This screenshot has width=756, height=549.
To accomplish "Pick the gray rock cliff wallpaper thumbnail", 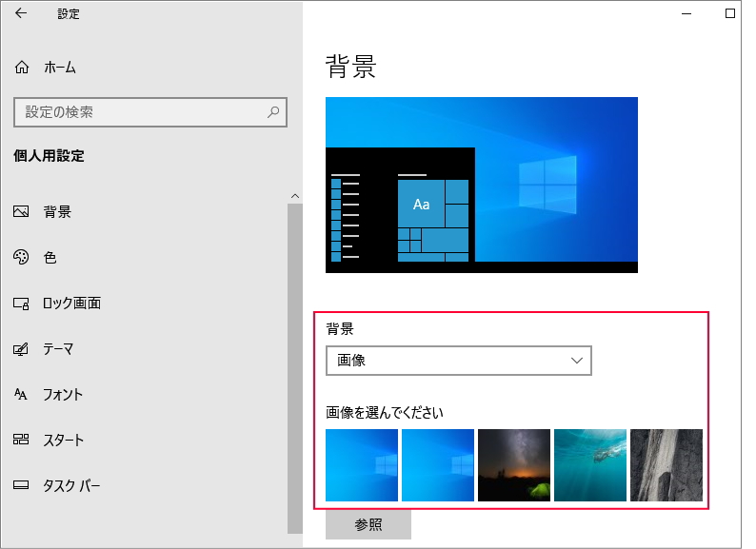I will point(666,465).
